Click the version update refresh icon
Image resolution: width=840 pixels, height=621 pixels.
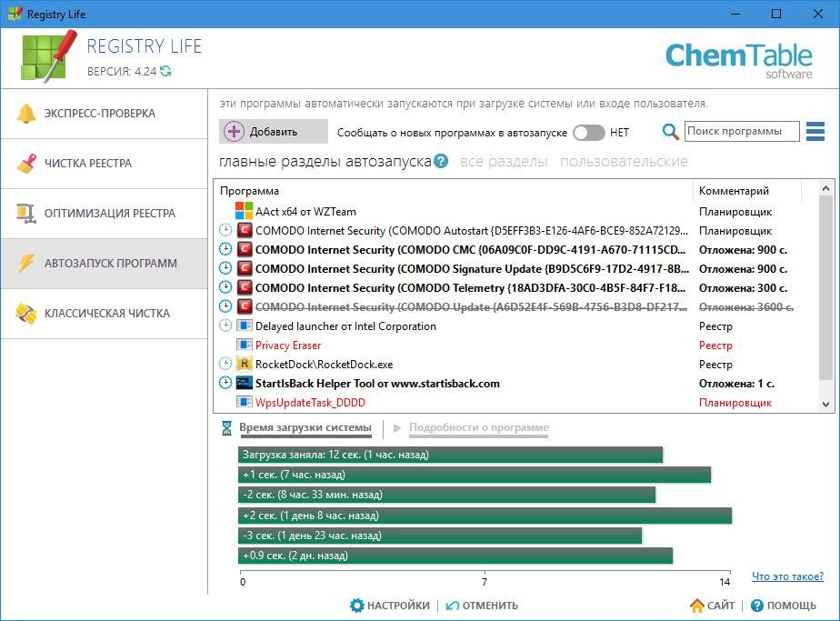click(x=165, y=71)
